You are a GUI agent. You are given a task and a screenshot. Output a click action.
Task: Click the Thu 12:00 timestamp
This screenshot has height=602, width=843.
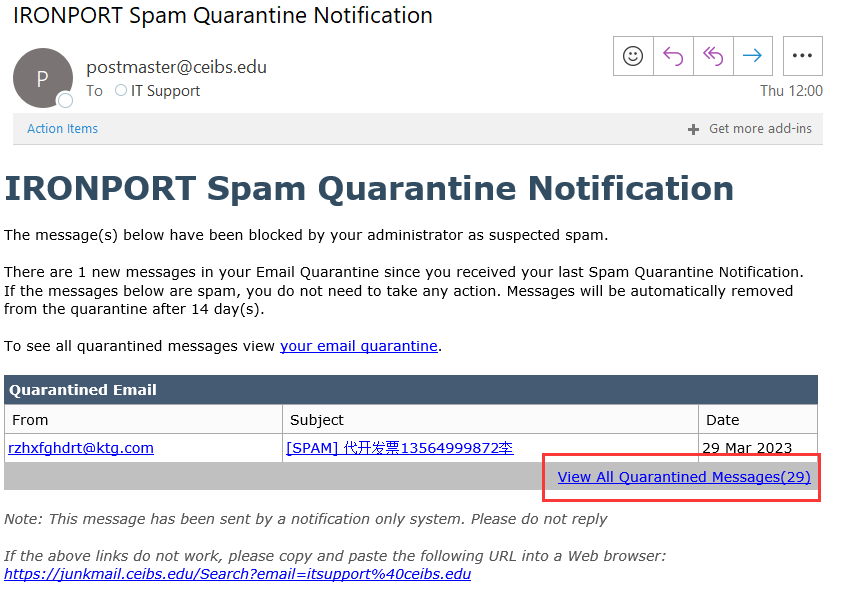[x=791, y=91]
